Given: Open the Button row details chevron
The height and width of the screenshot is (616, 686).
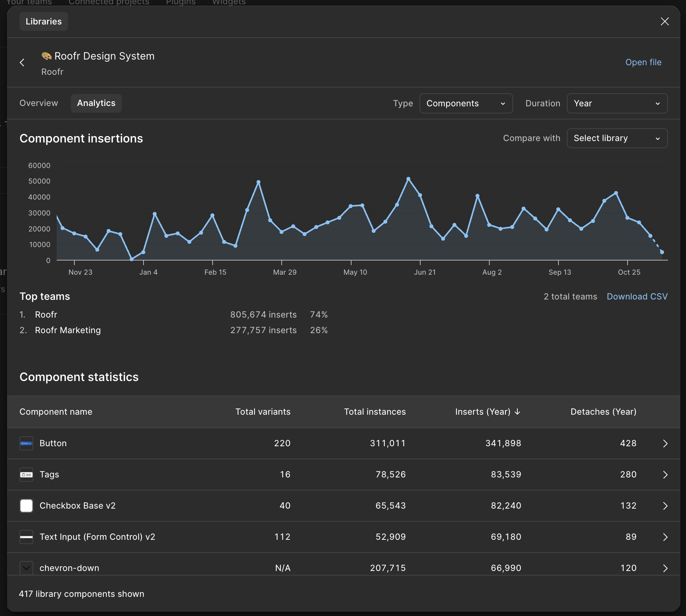Looking at the screenshot, I should coord(665,443).
